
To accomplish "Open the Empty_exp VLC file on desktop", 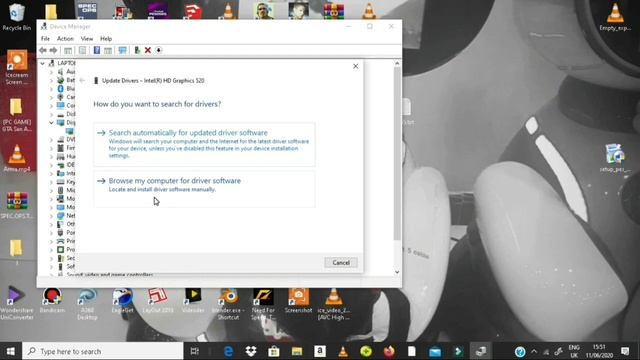I will (x=615, y=17).
